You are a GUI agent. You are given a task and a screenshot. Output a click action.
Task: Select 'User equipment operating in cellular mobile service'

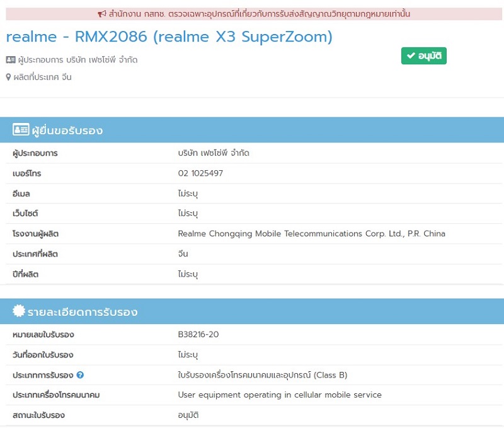(280, 395)
